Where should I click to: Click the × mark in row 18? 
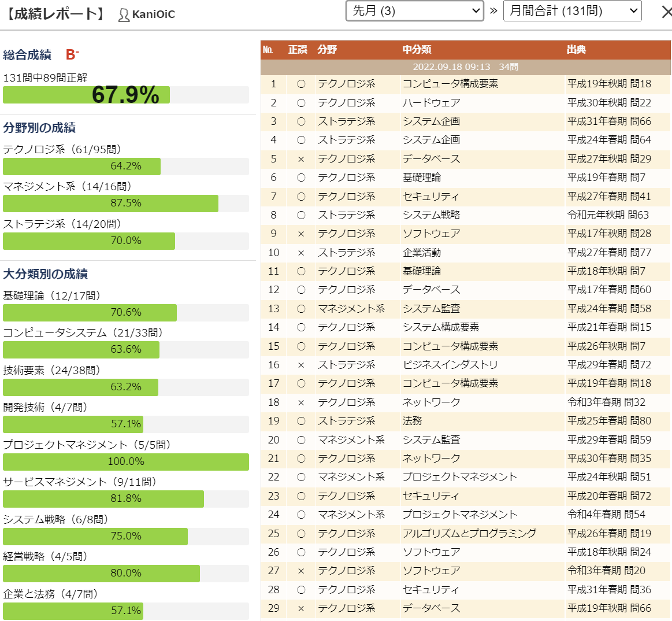[301, 402]
